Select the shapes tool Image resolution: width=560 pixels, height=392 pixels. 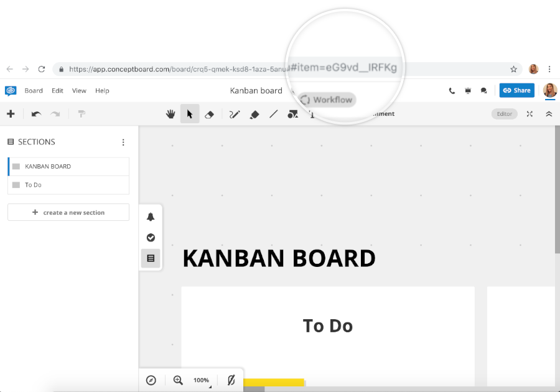click(x=292, y=114)
